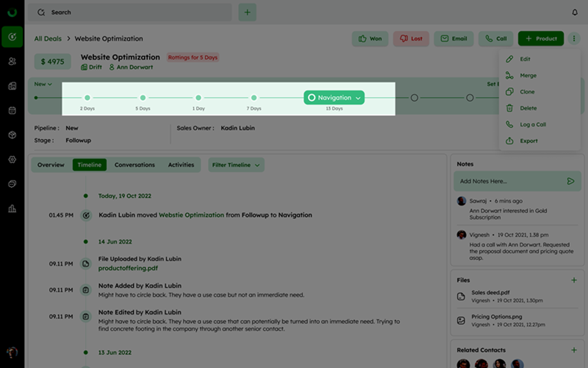This screenshot has height=368, width=588.
Task: Open the Calendar icon in sidebar
Action: coord(12,111)
